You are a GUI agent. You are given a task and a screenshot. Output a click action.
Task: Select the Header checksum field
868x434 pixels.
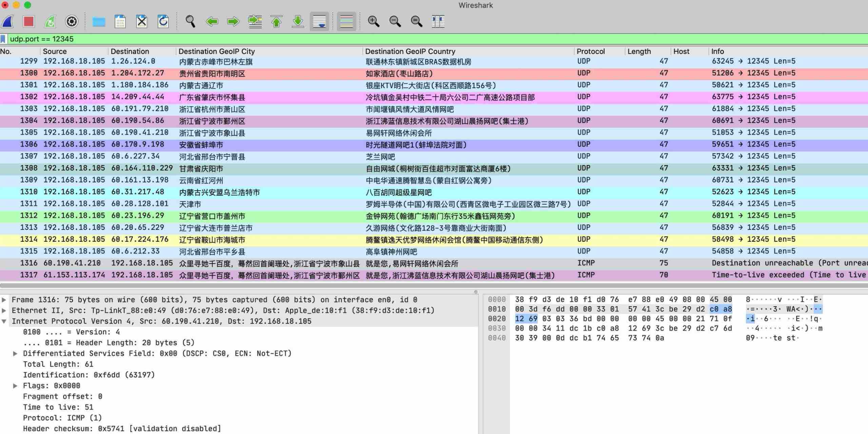(122, 429)
